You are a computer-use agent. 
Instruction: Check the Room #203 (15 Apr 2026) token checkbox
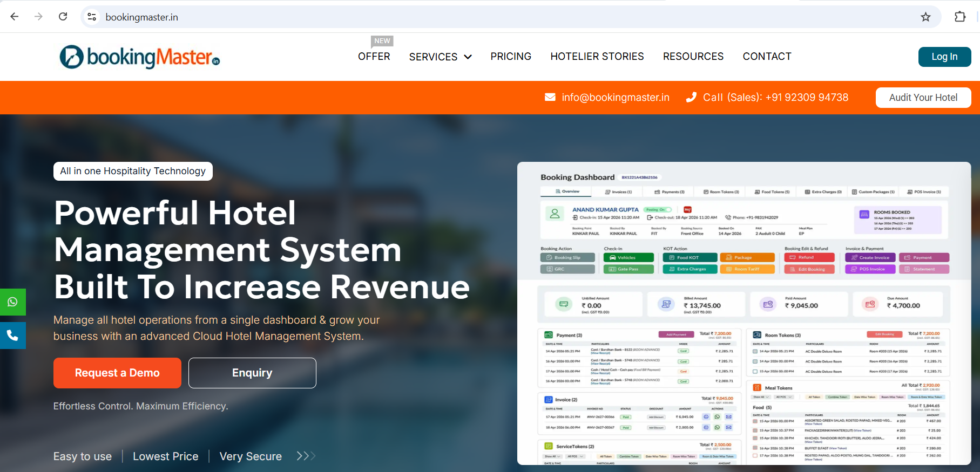[755, 351]
